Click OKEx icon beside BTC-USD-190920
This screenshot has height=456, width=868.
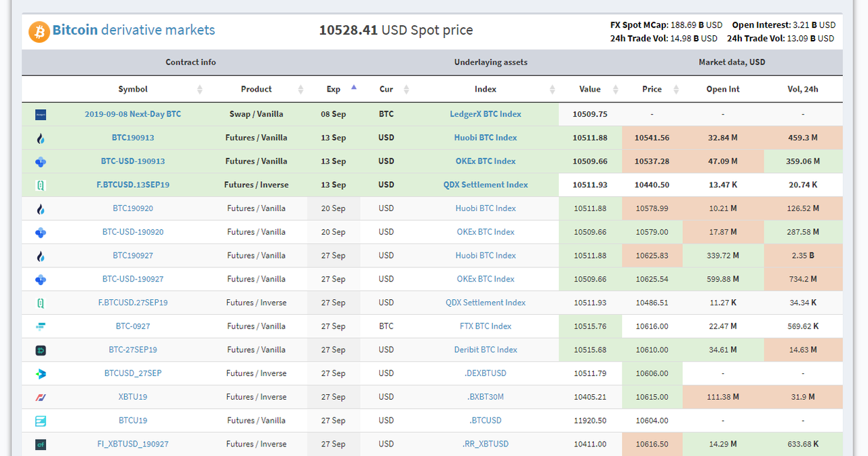tap(41, 232)
